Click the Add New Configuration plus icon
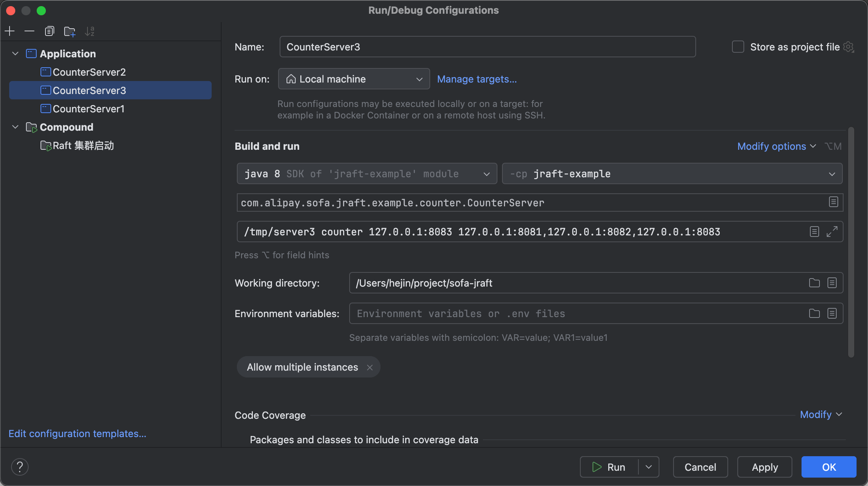Viewport: 868px width, 486px height. click(x=10, y=31)
